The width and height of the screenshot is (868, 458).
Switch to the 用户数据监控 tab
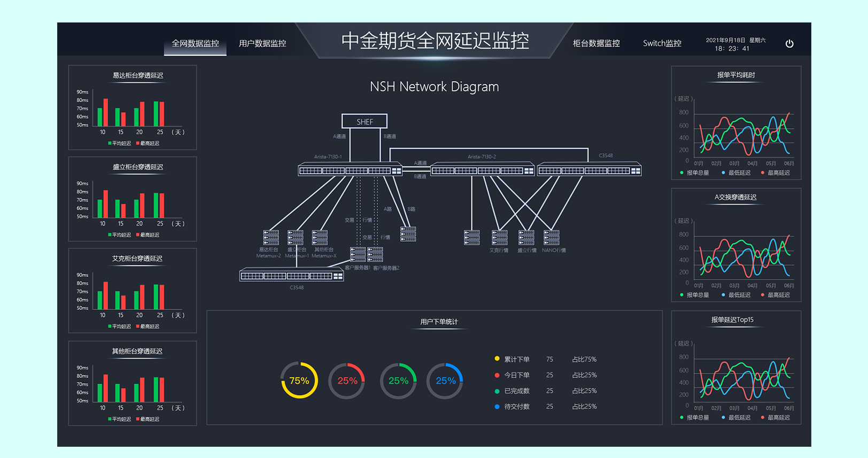[x=262, y=43]
